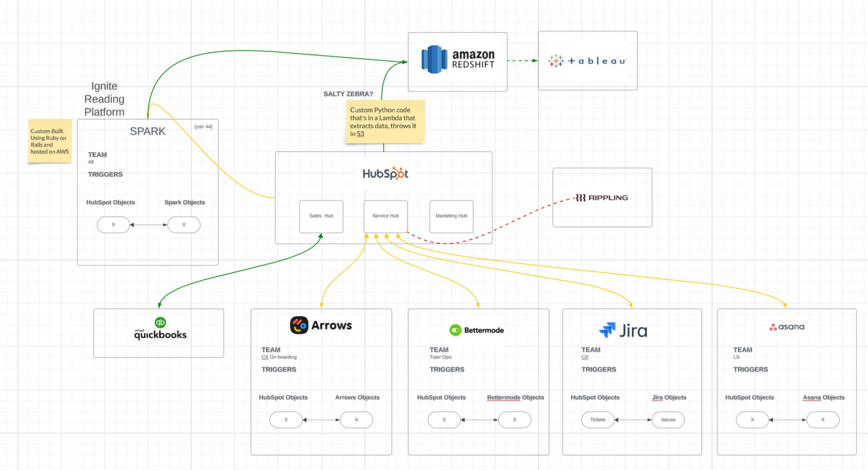This screenshot has height=470, width=868.
Task: Select CX On boarding team text
Action: 279,357
